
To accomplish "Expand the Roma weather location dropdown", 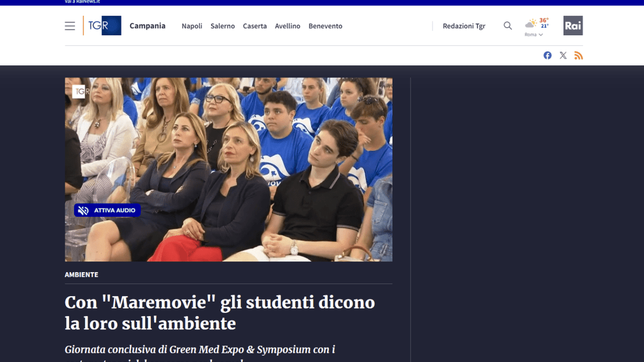I will [x=533, y=35].
